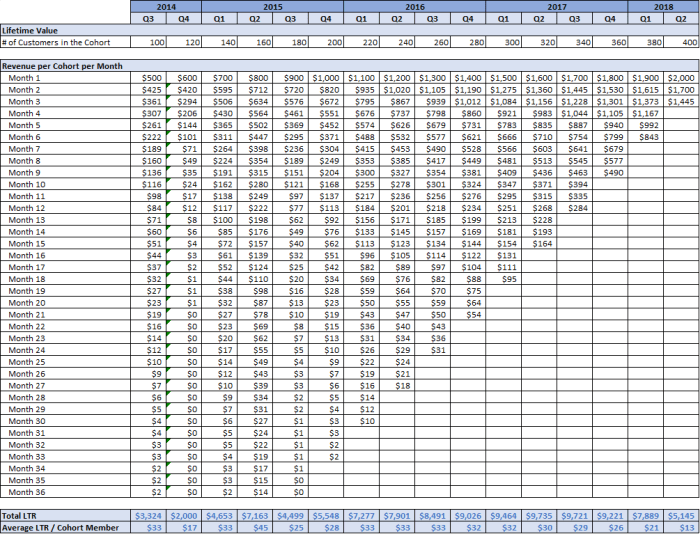The height and width of the screenshot is (534, 700).
Task: Click the Total LTR cell showing $5,145
Action: [680, 515]
